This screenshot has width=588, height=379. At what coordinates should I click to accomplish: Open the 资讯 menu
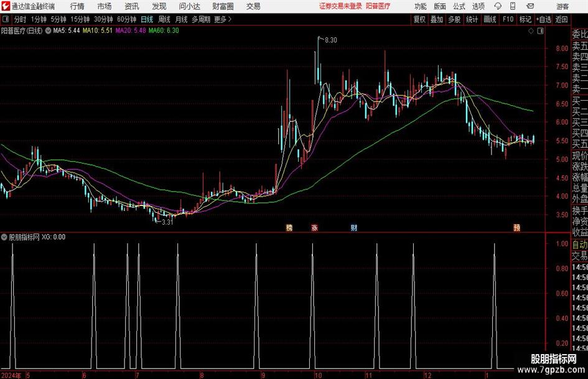[x=132, y=6]
